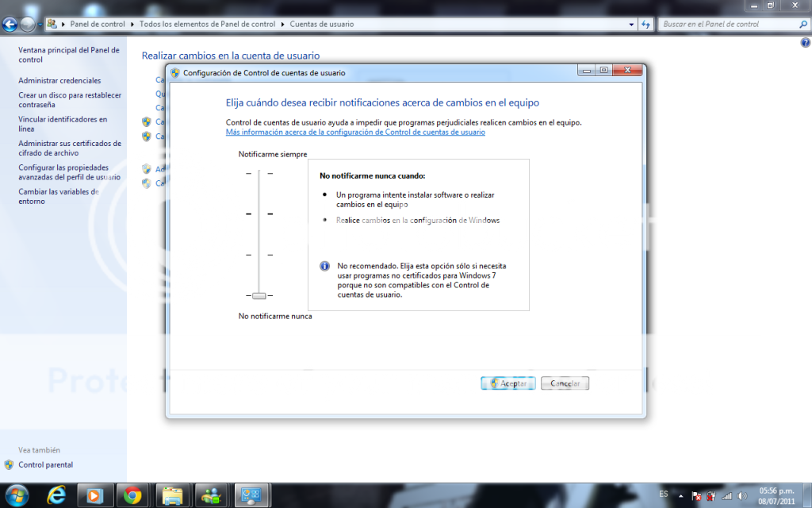Click the volume speaker icon in tray
The width and height of the screenshot is (812, 508).
point(742,496)
